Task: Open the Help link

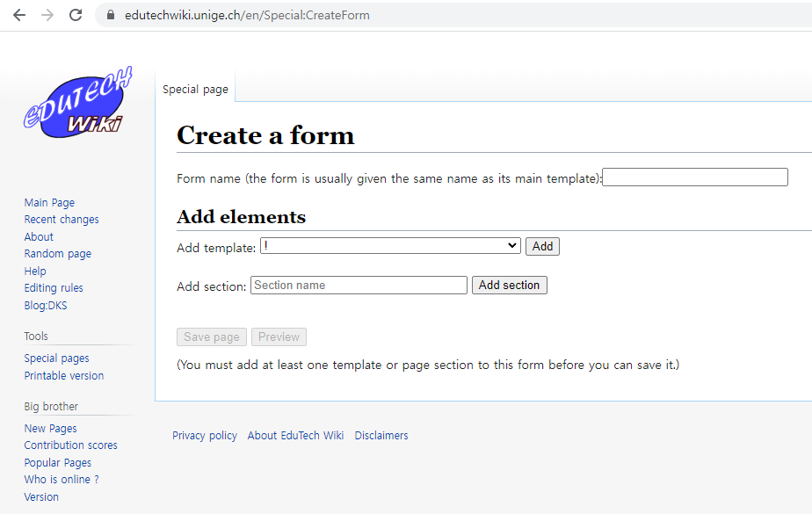Action: click(x=34, y=271)
